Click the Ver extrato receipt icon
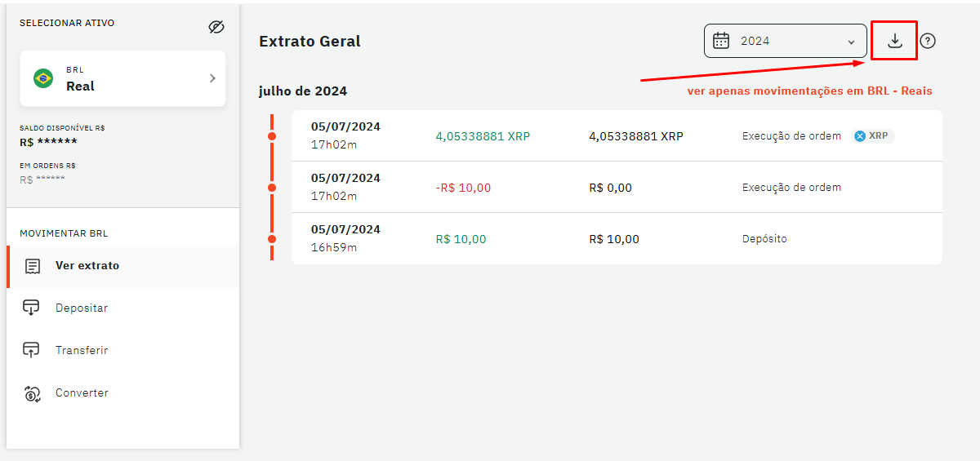 tap(33, 266)
